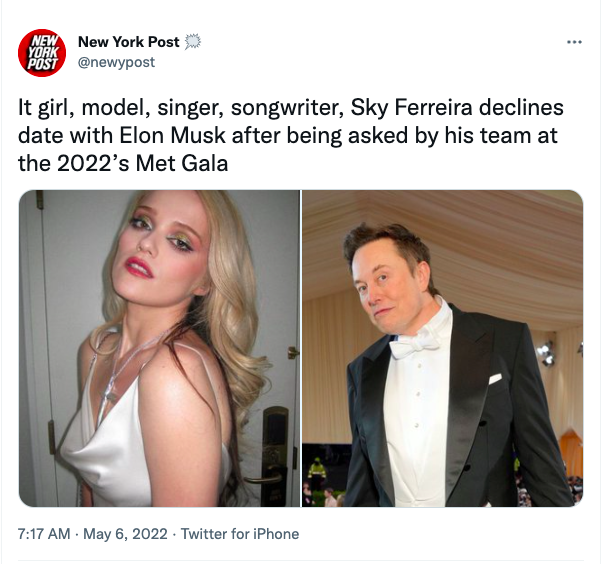Viewport: 602px width, 564px height.
Task: Open the right photo of man in tuxedo
Action: coord(443,348)
